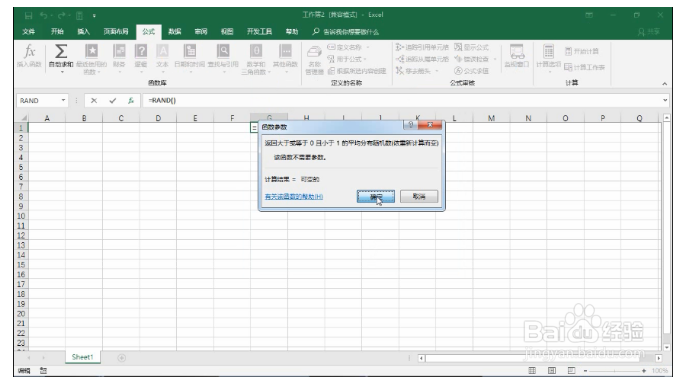This screenshot has width=683, height=377.
Task: Switch to the Data ribbon tab
Action: click(175, 31)
